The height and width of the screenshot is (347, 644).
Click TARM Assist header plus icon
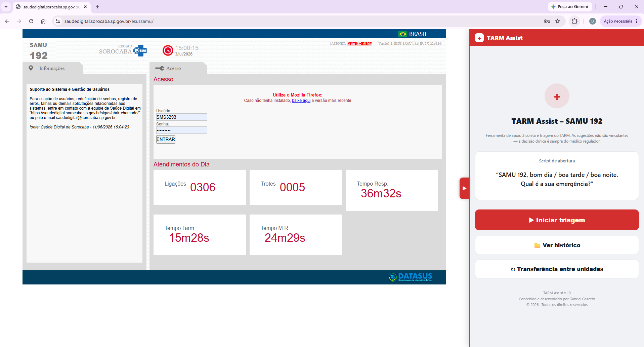[479, 38]
